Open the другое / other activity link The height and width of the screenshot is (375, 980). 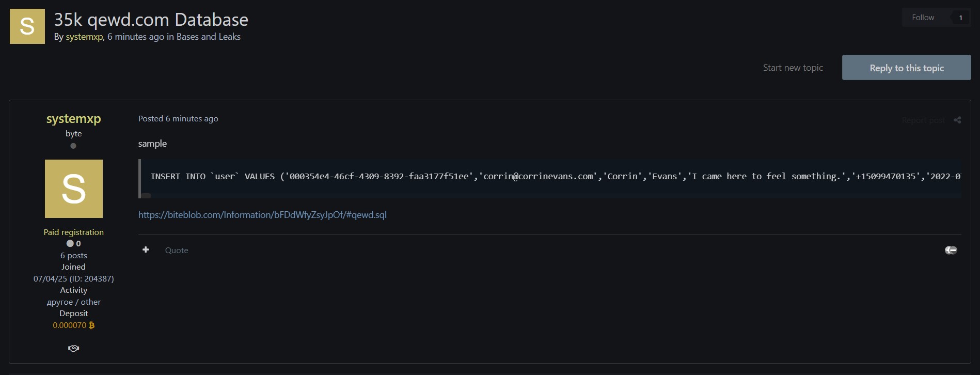(x=73, y=302)
